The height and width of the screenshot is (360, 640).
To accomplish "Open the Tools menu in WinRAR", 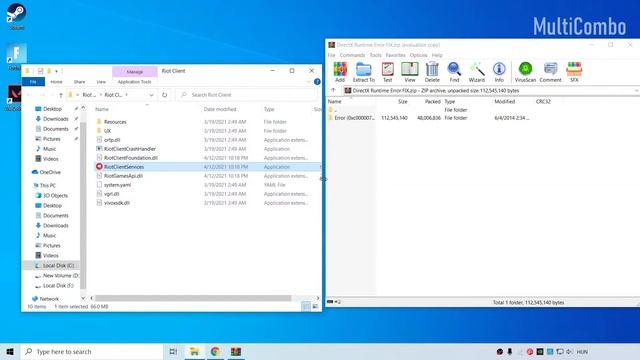I will pos(375,55).
